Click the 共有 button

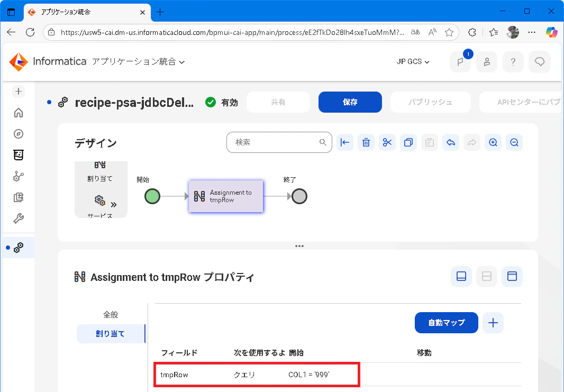[x=278, y=102]
